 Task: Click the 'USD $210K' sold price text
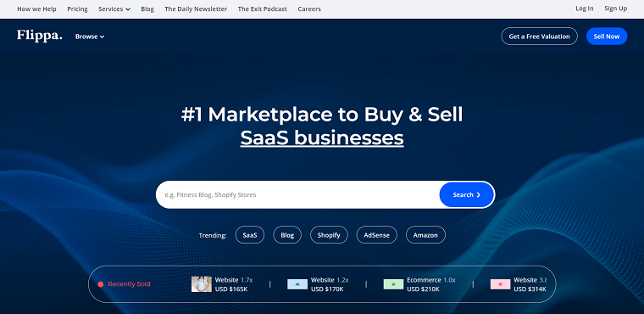423,289
